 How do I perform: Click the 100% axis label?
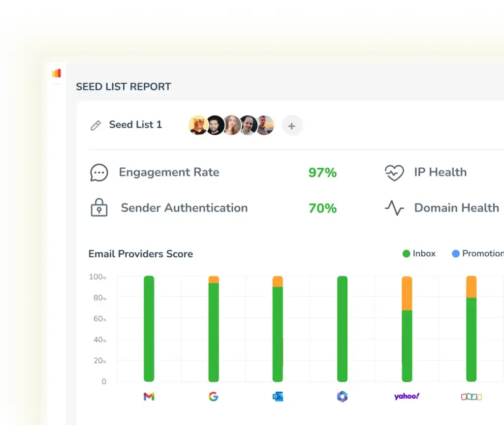[x=98, y=276]
